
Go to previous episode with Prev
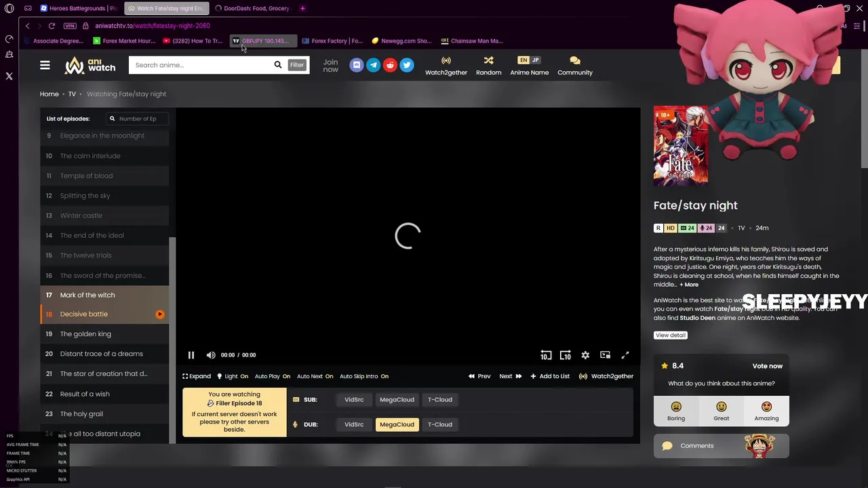pyautogui.click(x=479, y=376)
